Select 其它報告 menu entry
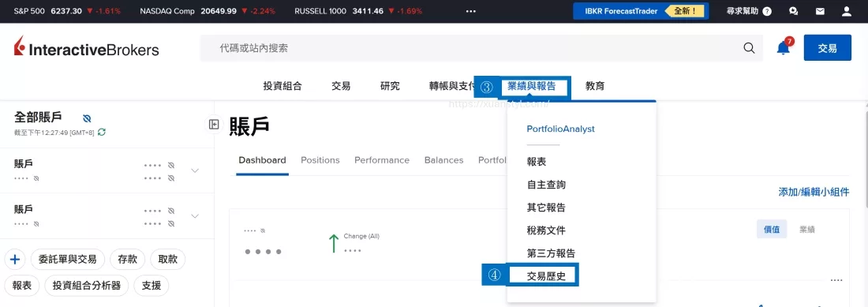This screenshot has height=307, width=868. [x=546, y=208]
